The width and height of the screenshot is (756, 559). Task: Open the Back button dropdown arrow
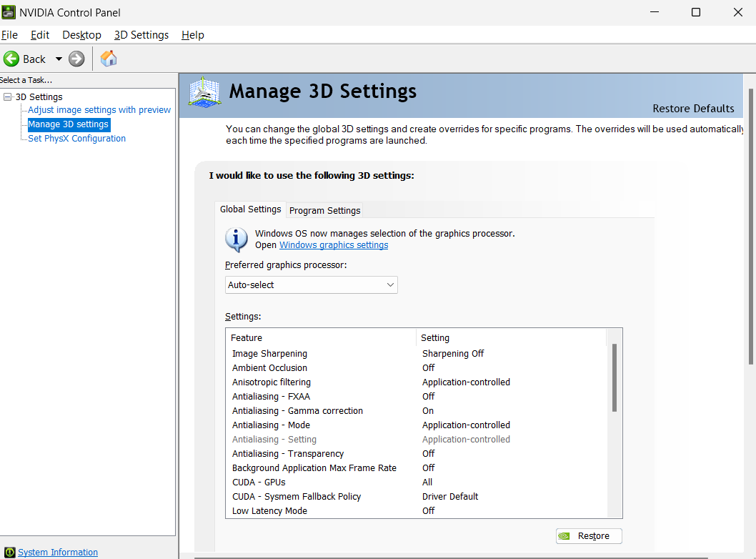tap(59, 59)
